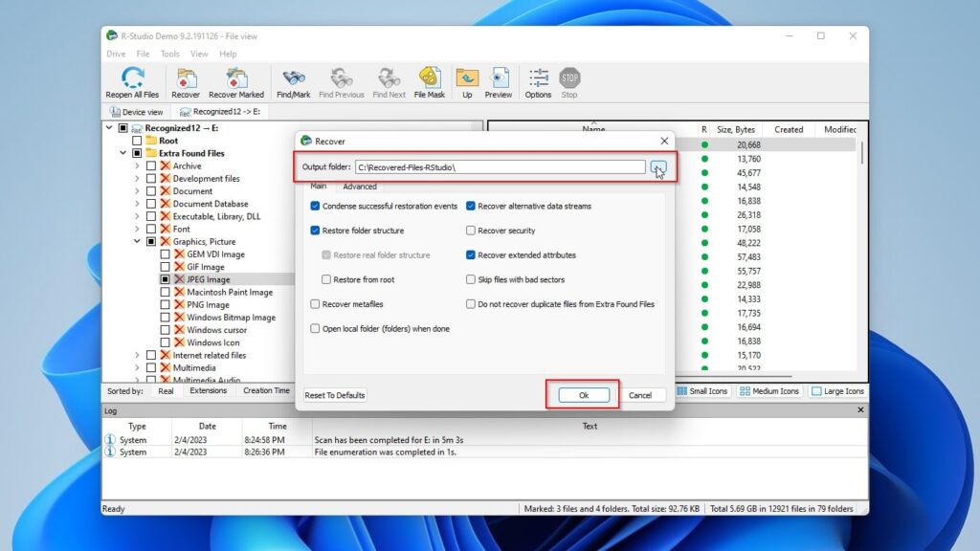Collapse the Graphics, Picture node
This screenshot has height=551, width=980.
[x=137, y=241]
